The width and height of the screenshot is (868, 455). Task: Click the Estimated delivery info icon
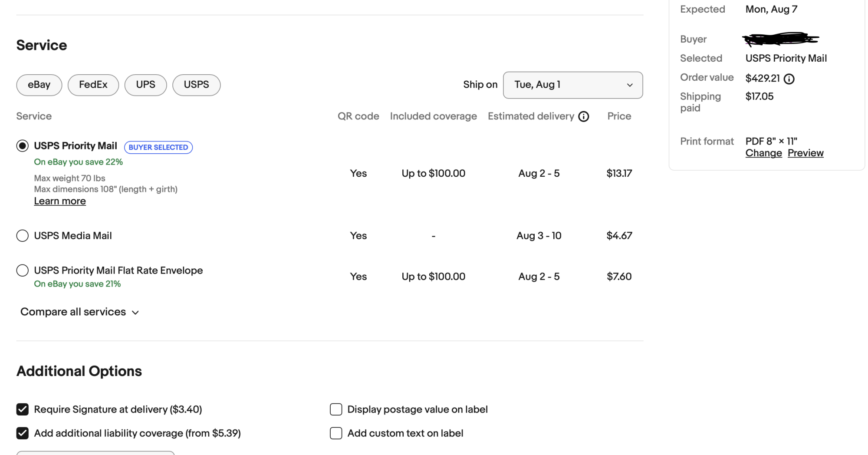[584, 116]
